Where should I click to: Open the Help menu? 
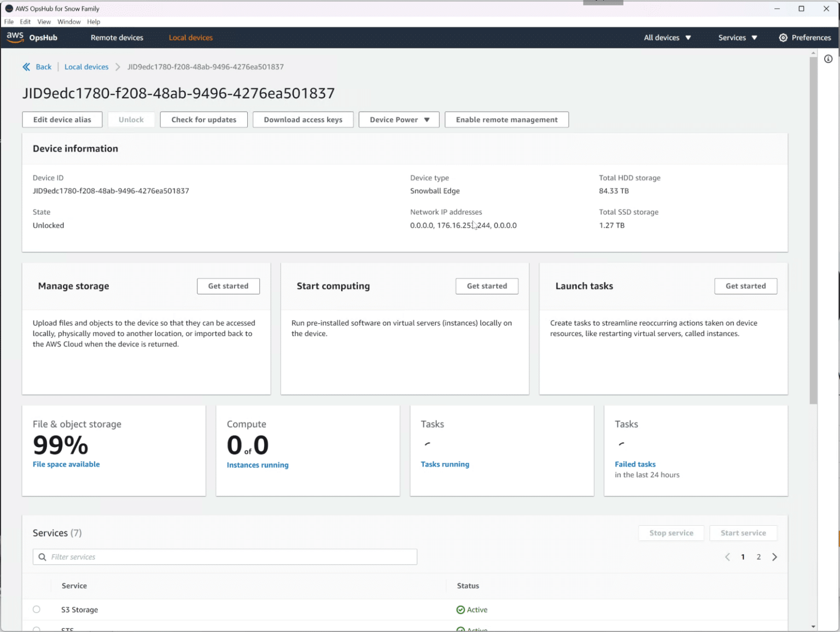pyautogui.click(x=94, y=22)
